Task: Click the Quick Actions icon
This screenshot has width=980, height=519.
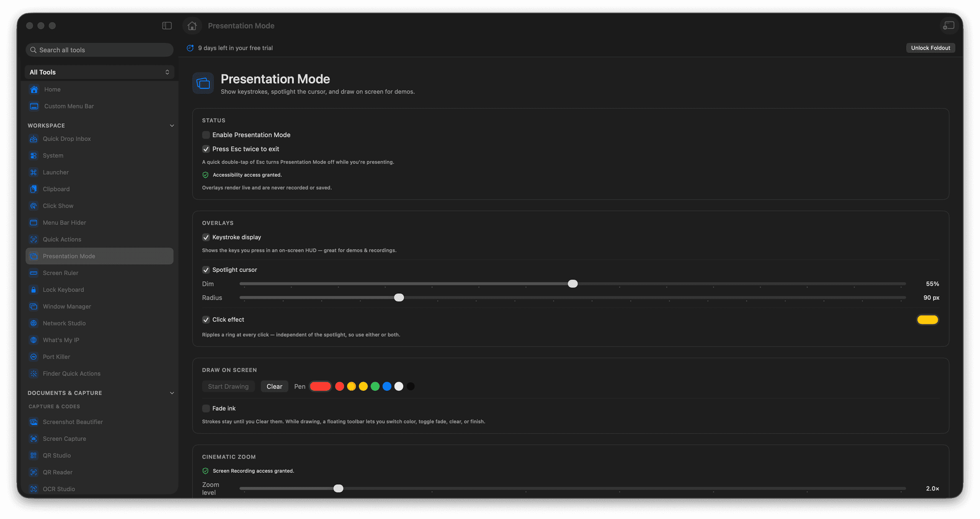Action: coord(34,240)
